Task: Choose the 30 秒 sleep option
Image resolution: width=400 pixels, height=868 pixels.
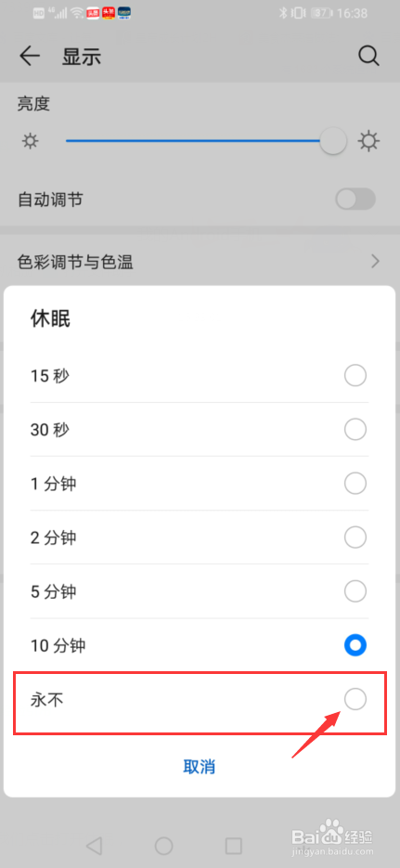Action: tap(199, 430)
